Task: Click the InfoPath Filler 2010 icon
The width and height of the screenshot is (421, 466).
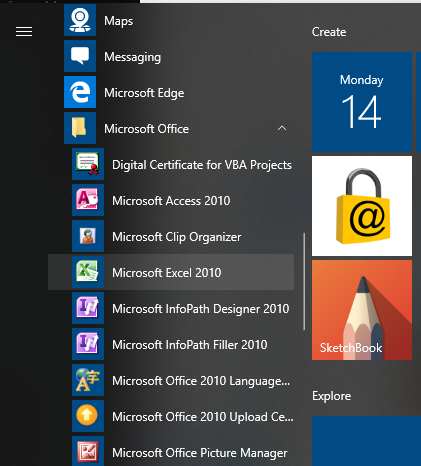Action: click(x=88, y=344)
